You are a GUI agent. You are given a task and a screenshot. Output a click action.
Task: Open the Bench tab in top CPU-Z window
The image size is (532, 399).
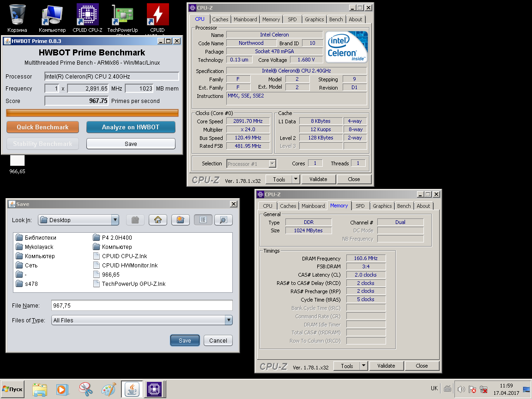tap(336, 19)
